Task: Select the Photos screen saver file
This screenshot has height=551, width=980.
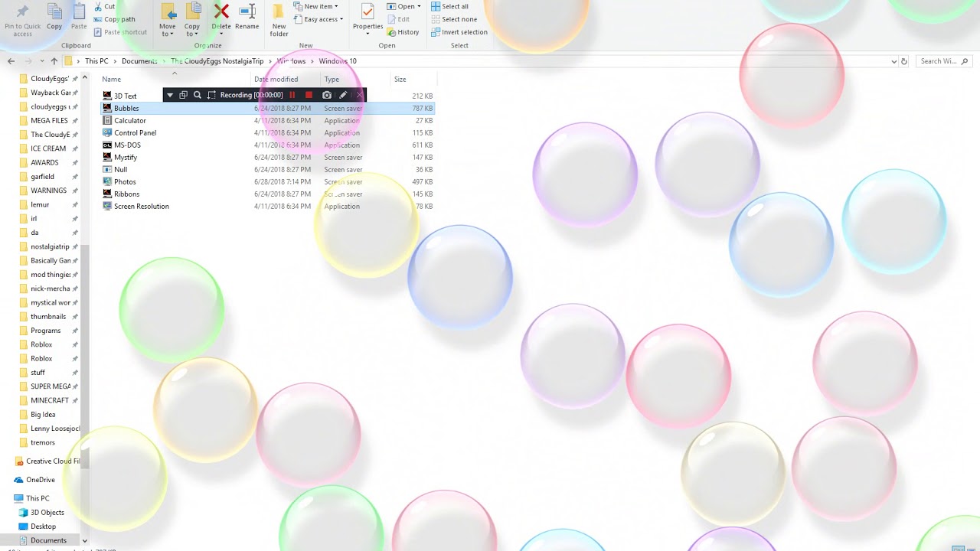Action: pyautogui.click(x=268, y=182)
